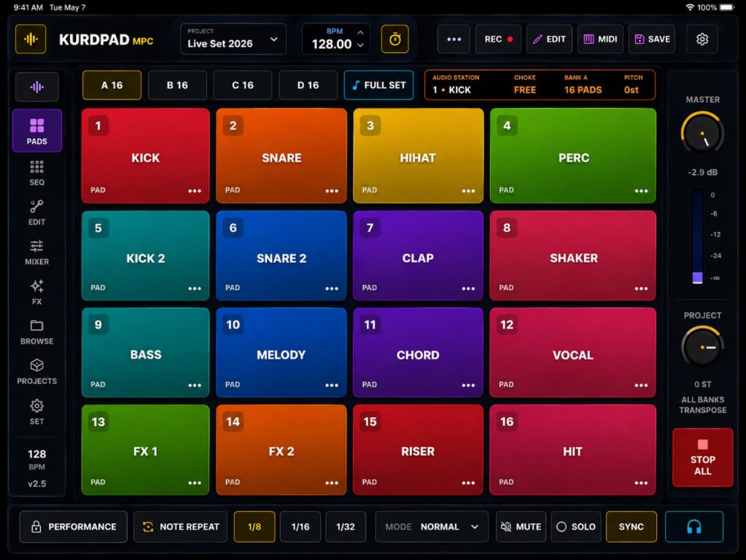Open the MODE NORMAL dropdown
Image resolution: width=746 pixels, height=560 pixels.
[432, 526]
